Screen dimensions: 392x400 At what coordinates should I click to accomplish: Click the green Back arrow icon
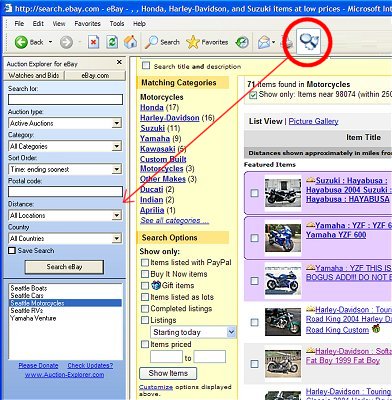[x=21, y=42]
